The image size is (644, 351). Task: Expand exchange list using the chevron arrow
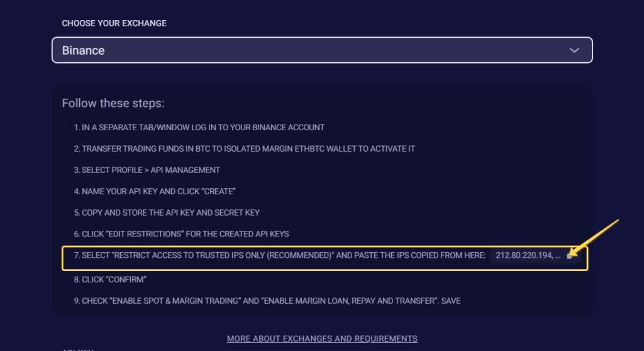point(574,50)
